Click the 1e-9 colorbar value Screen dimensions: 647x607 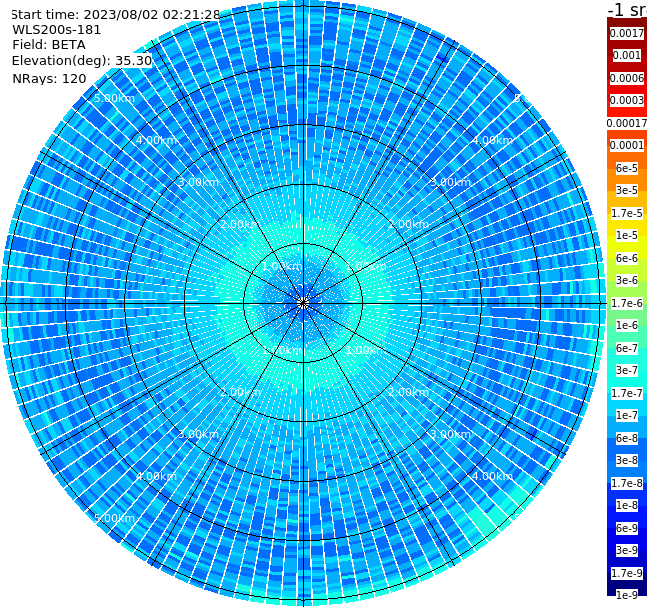pyautogui.click(x=627, y=595)
